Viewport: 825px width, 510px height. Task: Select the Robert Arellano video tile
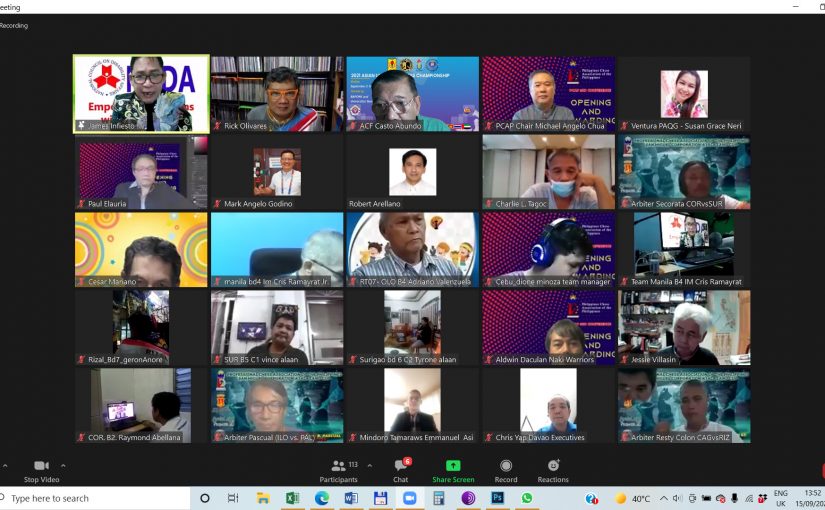413,171
